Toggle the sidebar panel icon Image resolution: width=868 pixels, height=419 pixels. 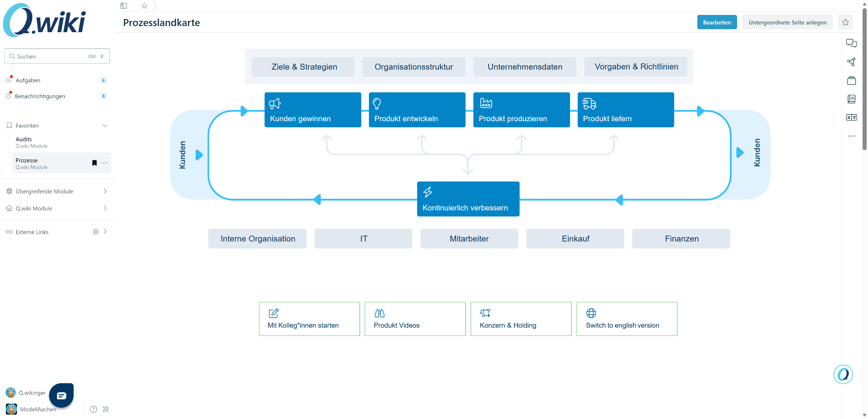click(x=123, y=6)
